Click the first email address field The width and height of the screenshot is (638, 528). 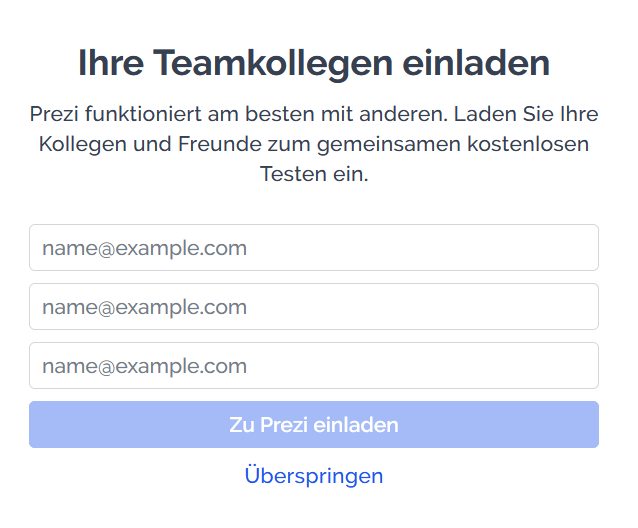pos(313,248)
